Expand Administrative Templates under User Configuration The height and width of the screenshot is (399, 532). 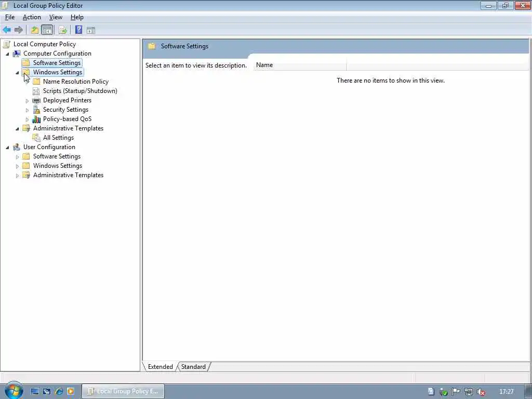click(17, 176)
